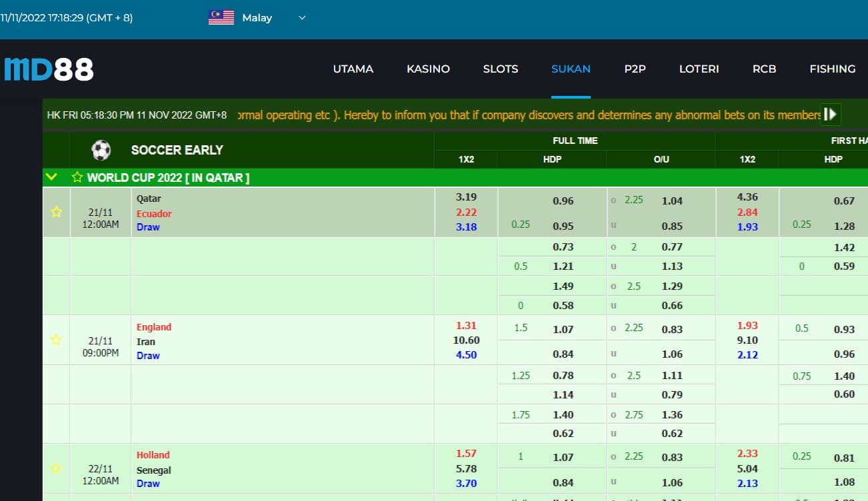
Task: Select Qatar-Ecuador handicap 0 odds 0.58
Action: coord(563,306)
